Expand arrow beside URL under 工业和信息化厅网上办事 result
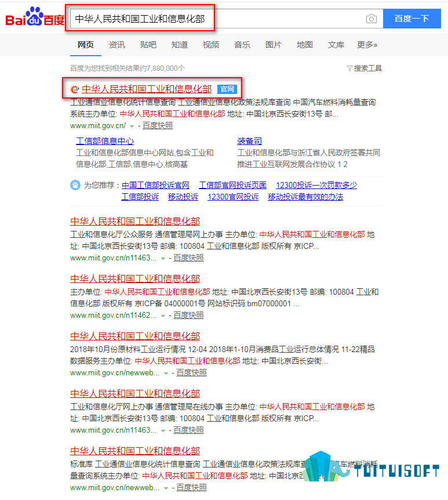This screenshot has width=448, height=500. 163,431
